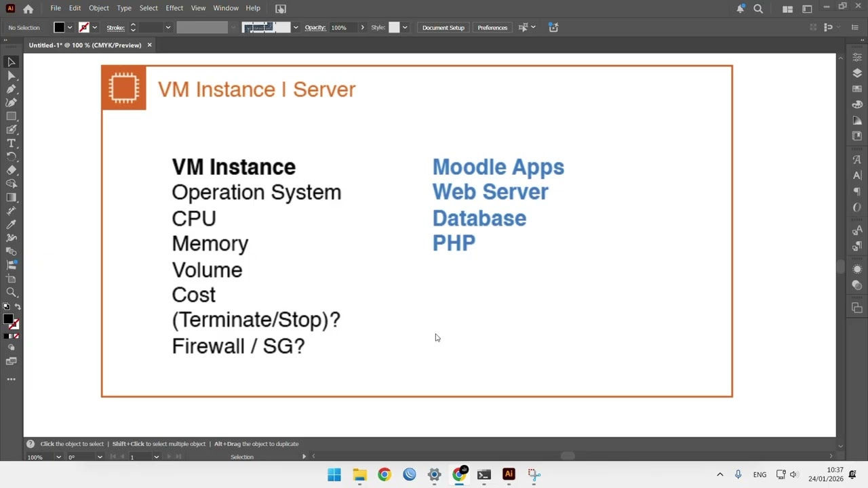
Task: Click the Stroke label link
Action: [x=115, y=28]
